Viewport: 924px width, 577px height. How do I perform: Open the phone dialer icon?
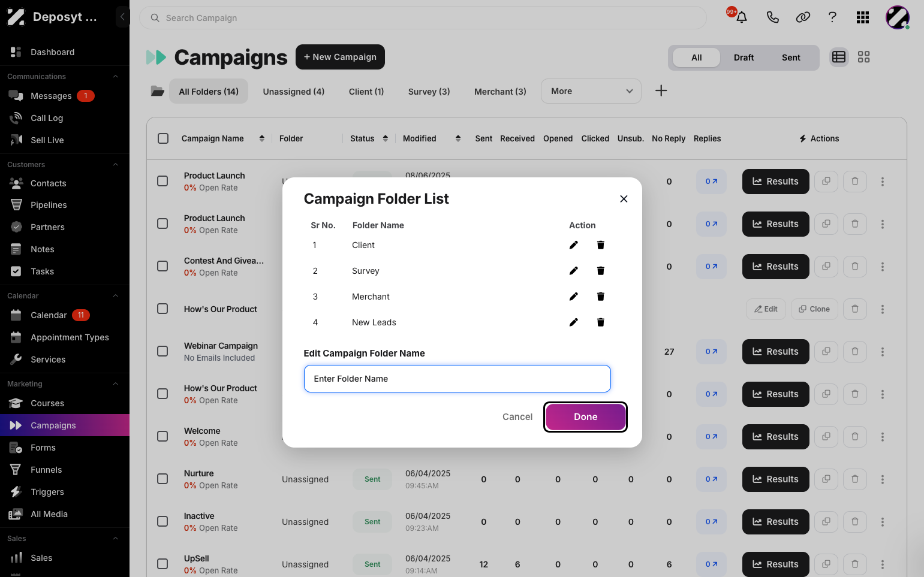pos(772,17)
